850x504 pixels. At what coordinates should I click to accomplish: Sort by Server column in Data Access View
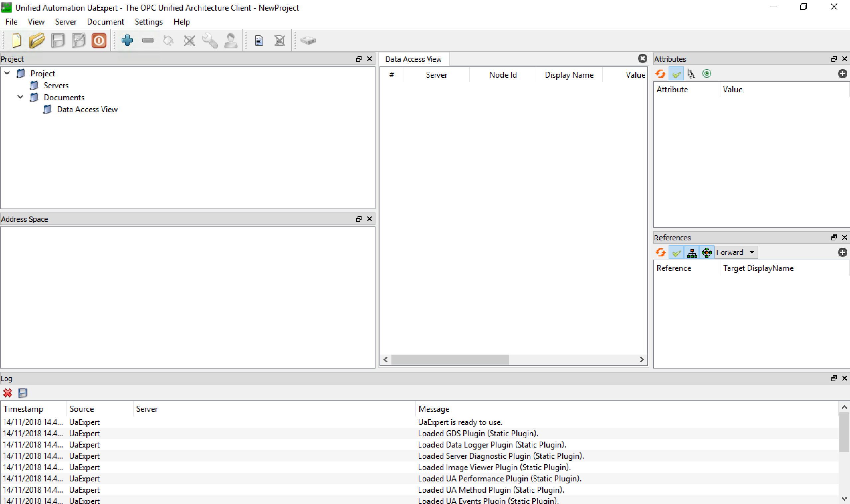(x=436, y=75)
